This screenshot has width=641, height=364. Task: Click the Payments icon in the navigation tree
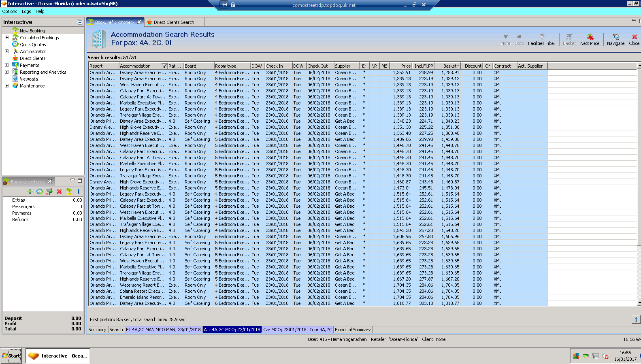15,65
